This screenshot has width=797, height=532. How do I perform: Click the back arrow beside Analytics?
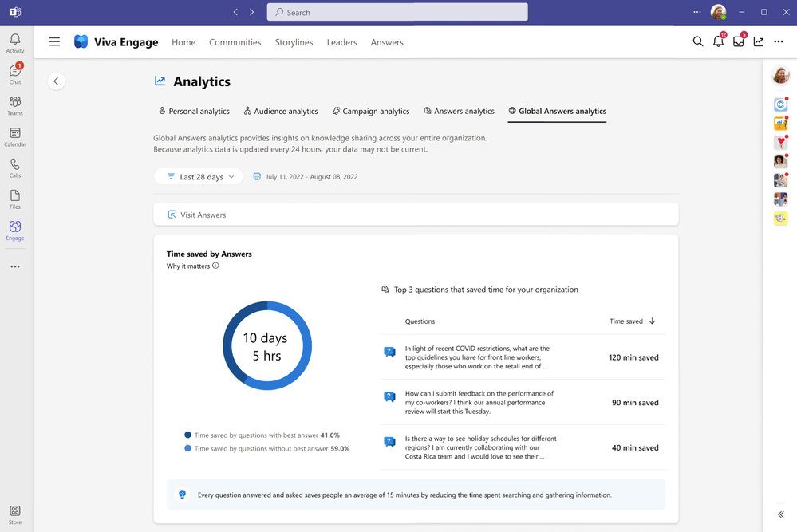pos(57,81)
